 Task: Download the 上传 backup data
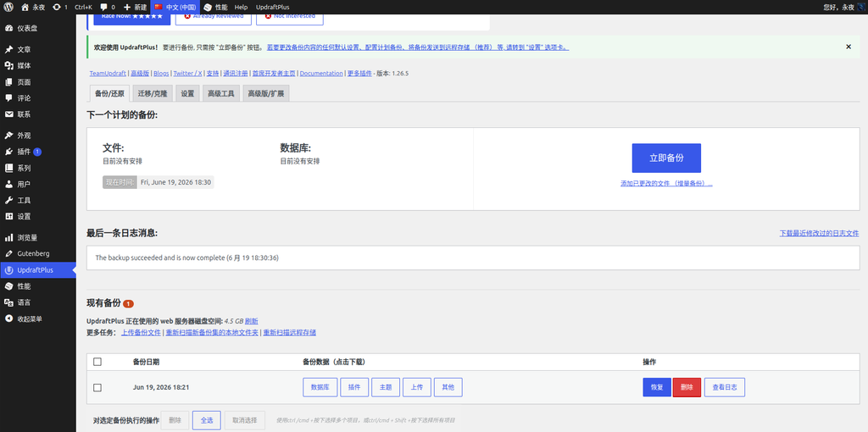417,387
